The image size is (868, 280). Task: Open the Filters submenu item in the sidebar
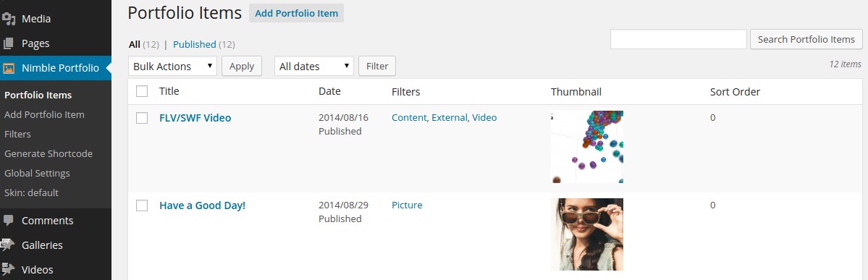(17, 134)
